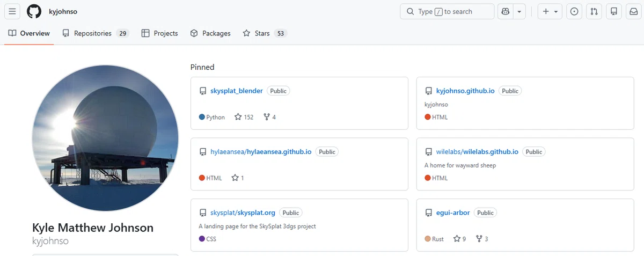644x256 pixels.
Task: View hylaeansea.github.io star count 1
Action: pyautogui.click(x=237, y=178)
